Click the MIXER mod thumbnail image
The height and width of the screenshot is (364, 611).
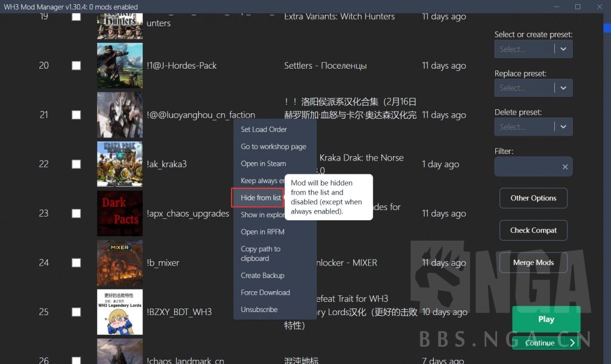point(119,263)
